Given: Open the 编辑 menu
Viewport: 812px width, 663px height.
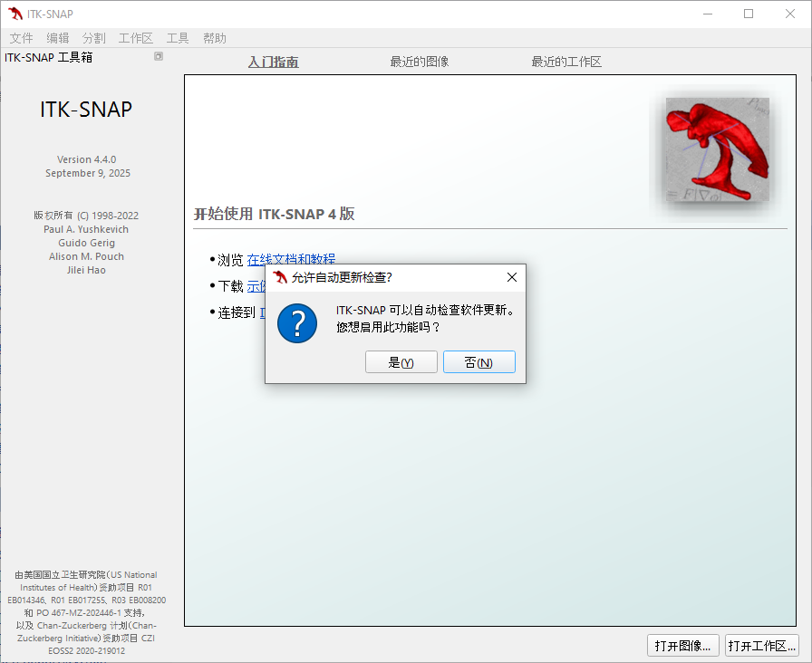Looking at the screenshot, I should pos(57,38).
